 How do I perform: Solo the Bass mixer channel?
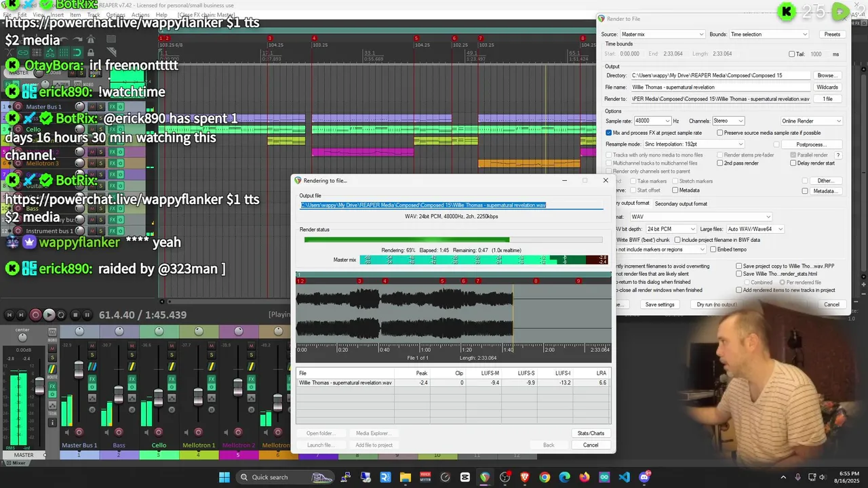[x=132, y=355]
